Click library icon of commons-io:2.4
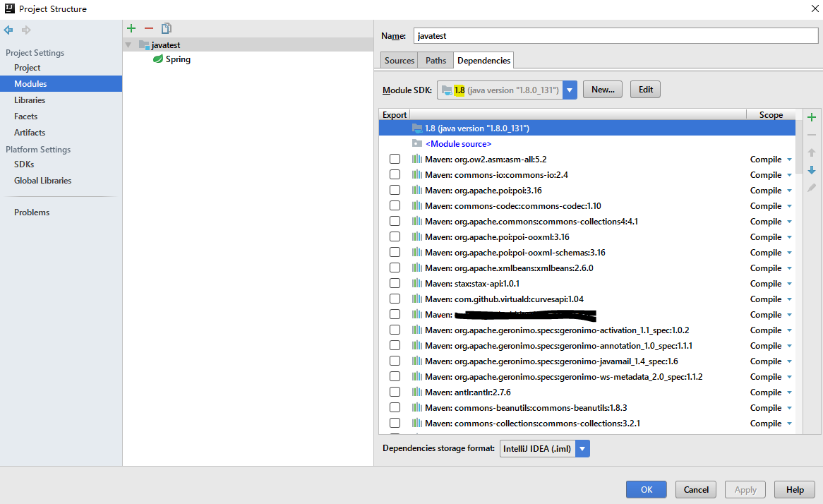Screen dimensions: 823x504 tap(416, 174)
